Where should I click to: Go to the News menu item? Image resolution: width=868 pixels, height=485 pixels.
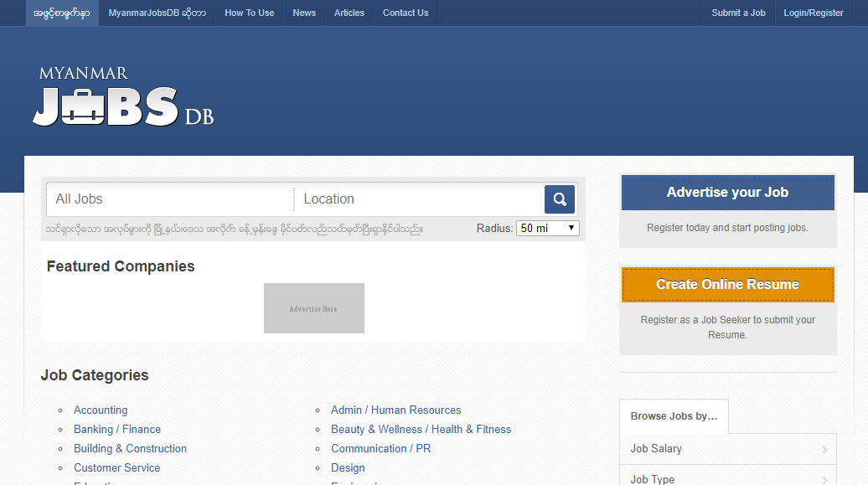tap(304, 13)
